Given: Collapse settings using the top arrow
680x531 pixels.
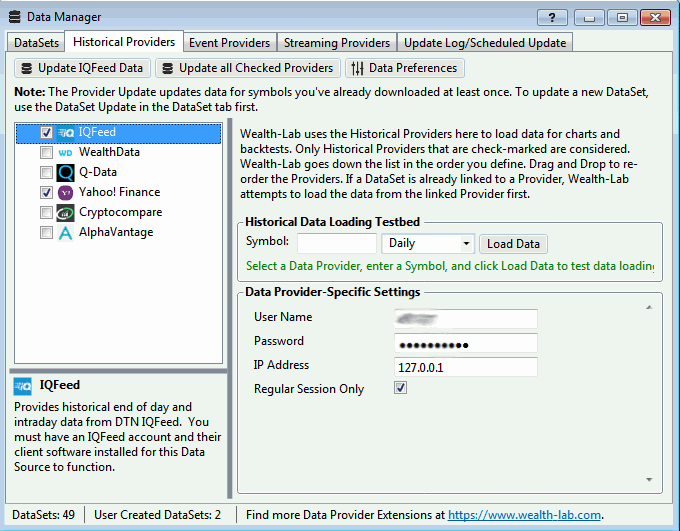Looking at the screenshot, I should (x=648, y=306).
